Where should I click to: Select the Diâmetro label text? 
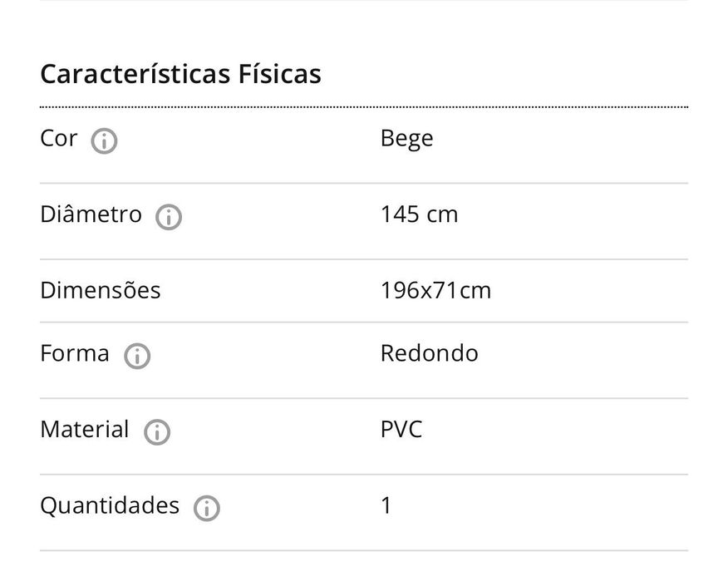[91, 214]
